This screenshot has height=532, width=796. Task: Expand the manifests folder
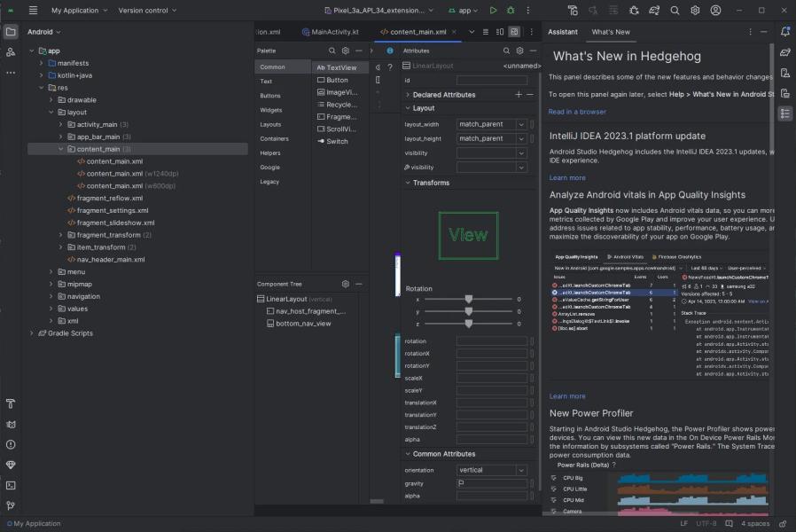[41, 63]
